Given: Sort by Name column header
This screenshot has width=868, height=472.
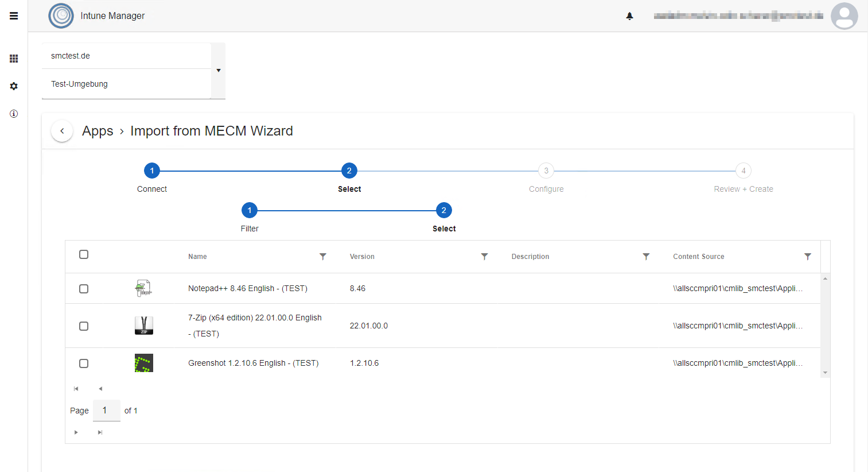Looking at the screenshot, I should click(x=197, y=257).
